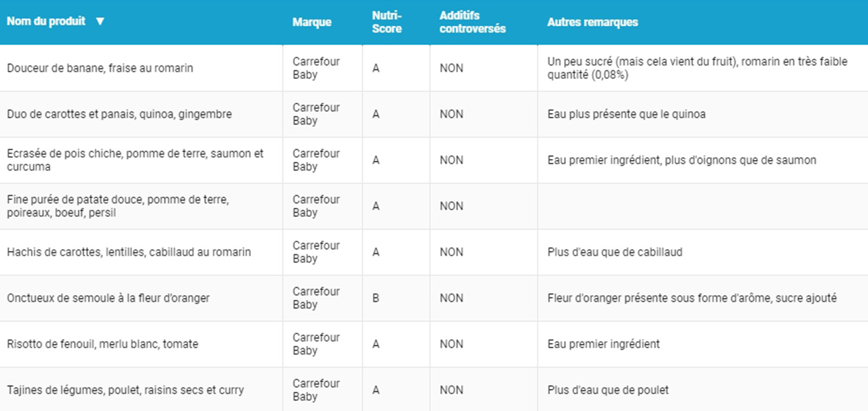Select the Douceur de banane, fraise au romarin row
This screenshot has height=411, width=868.
(100, 68)
